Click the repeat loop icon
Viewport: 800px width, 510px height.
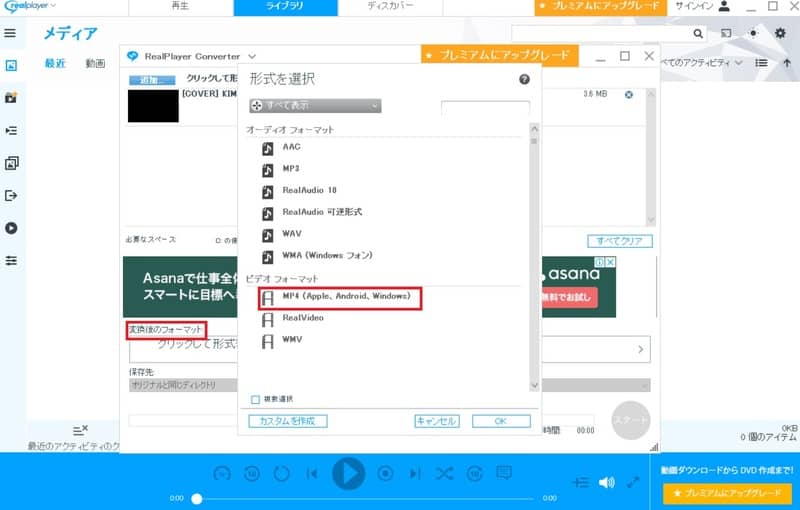click(x=282, y=474)
